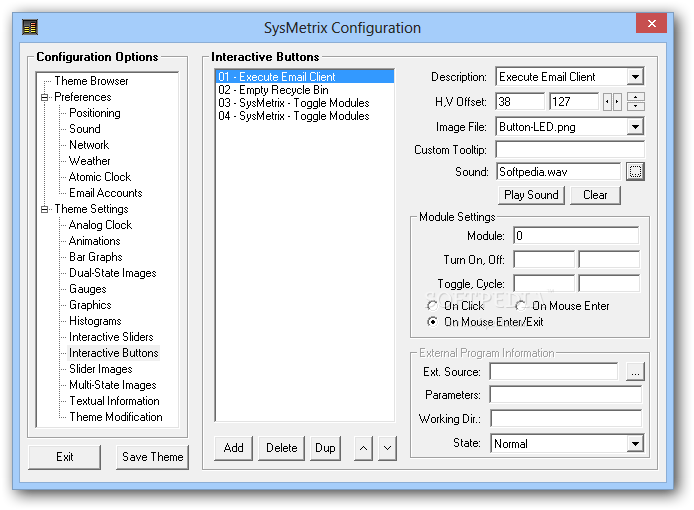694x510 pixels.
Task: Click the SysMetrix app icon in title bar
Action: [30, 27]
